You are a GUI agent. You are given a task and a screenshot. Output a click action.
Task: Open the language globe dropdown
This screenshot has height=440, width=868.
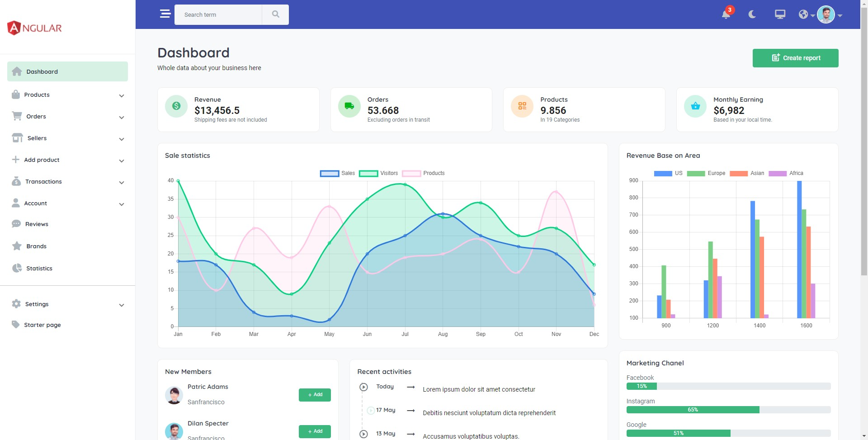click(804, 14)
